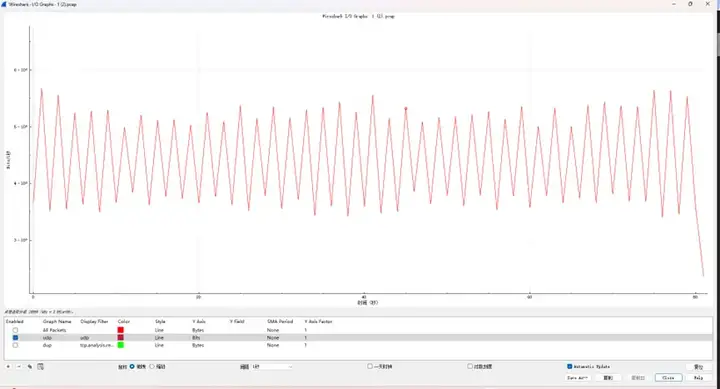Image resolution: width=720 pixels, height=389 pixels.
Task: Click the Y Axis column header
Action: click(199, 321)
